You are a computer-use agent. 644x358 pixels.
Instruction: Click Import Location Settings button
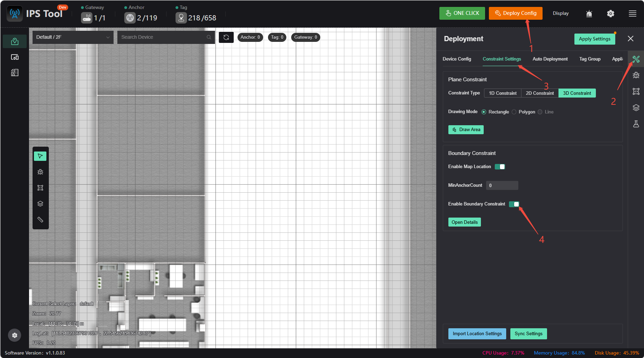(477, 334)
